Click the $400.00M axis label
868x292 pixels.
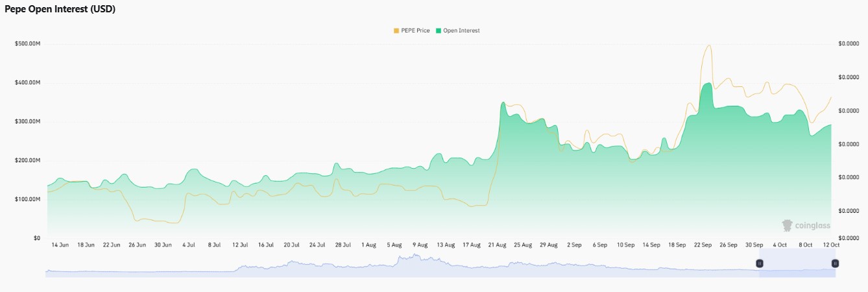[x=27, y=82]
